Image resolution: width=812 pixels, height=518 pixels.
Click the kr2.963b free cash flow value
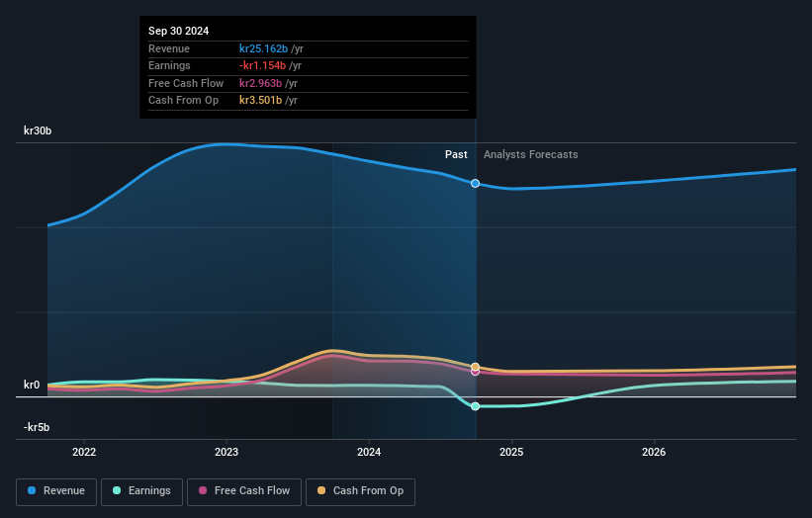click(260, 83)
